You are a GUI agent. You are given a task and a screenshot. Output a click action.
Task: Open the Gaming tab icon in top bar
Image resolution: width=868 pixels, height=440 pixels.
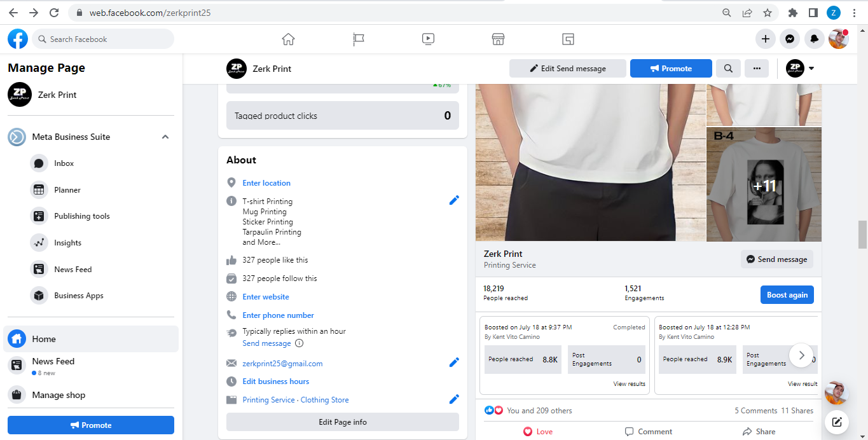click(x=568, y=39)
